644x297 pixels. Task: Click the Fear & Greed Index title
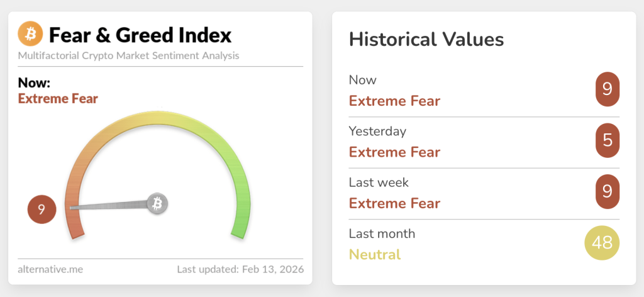140,34
